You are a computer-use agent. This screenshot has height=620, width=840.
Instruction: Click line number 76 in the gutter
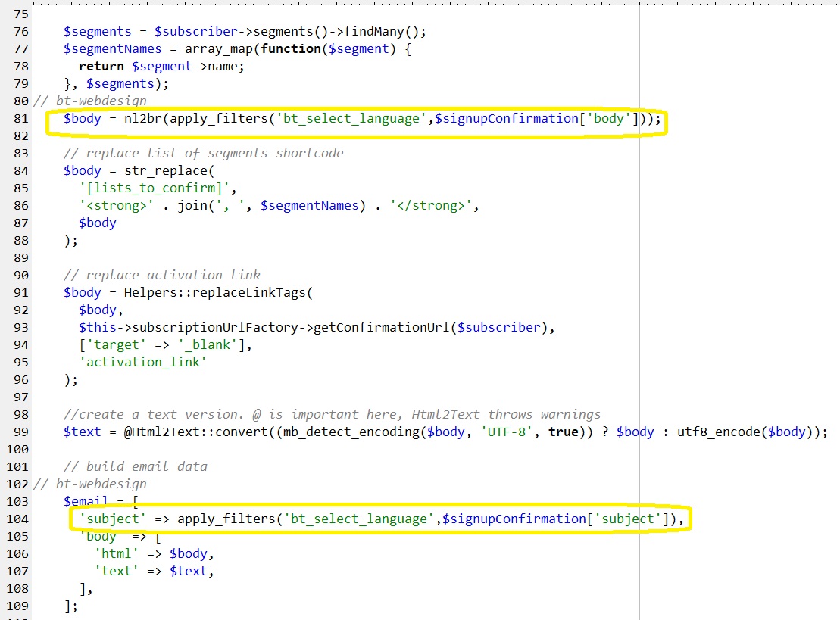[x=21, y=32]
